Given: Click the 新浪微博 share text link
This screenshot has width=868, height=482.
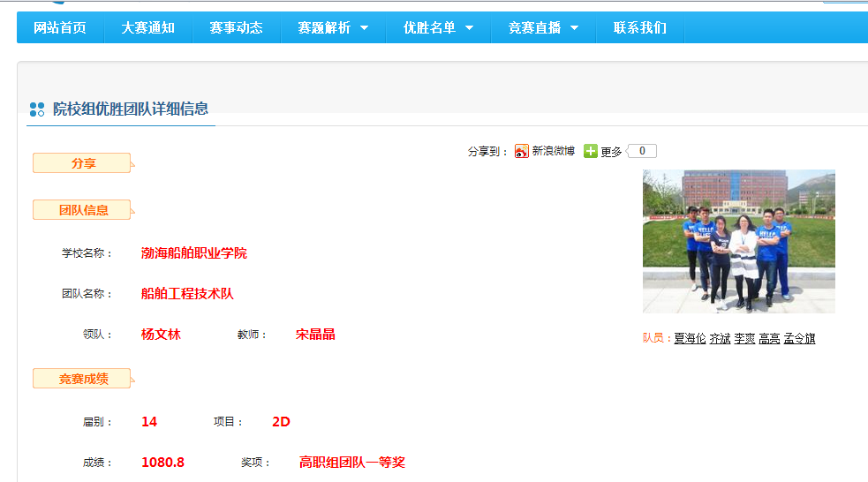Looking at the screenshot, I should 553,152.
